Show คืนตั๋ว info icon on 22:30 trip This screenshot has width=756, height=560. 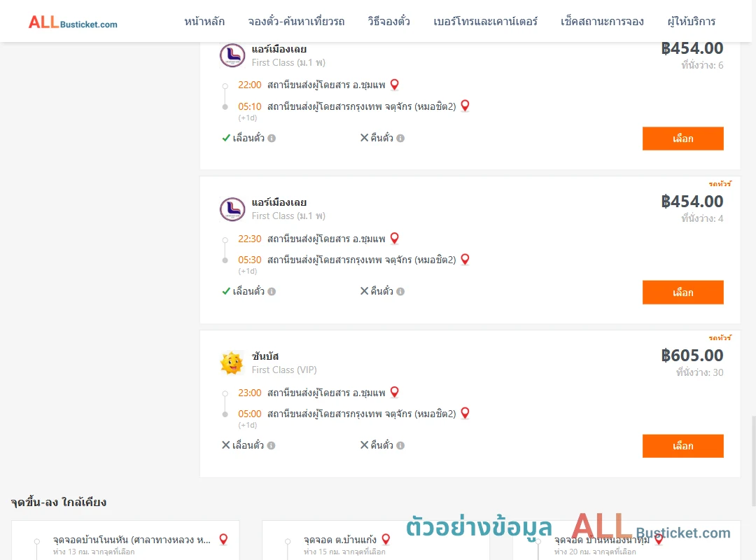tap(400, 291)
